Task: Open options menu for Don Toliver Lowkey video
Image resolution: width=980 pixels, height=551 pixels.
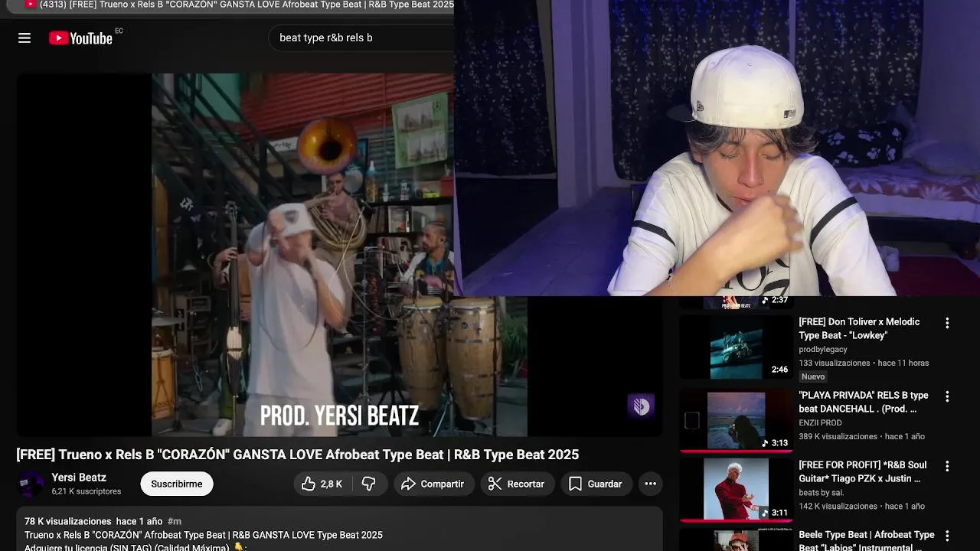Action: [947, 323]
